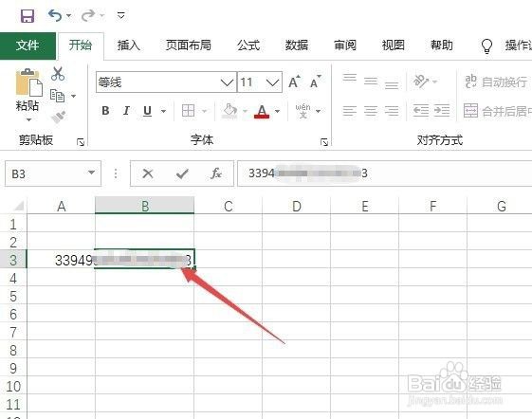Click the 粘贴 (Paste) clipboard icon
This screenshot has height=419, width=532.
click(x=28, y=82)
